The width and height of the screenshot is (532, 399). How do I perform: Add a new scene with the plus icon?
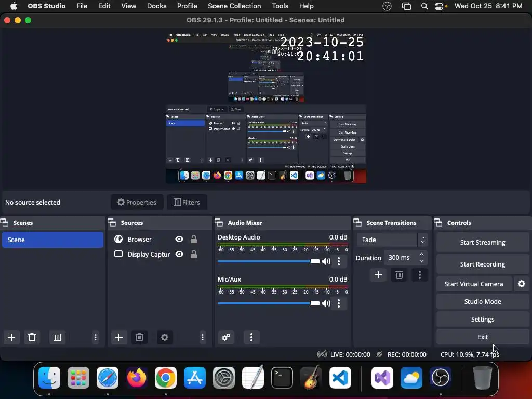coord(11,337)
